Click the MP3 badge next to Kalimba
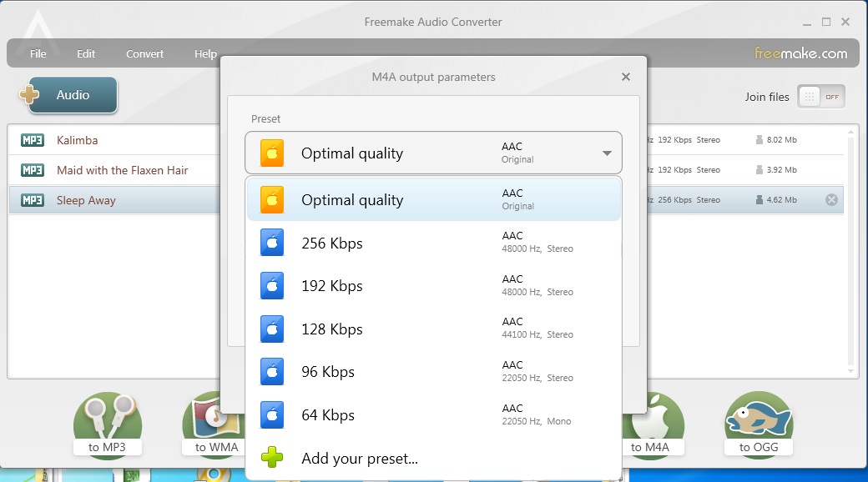This screenshot has height=482, width=868. 32,140
